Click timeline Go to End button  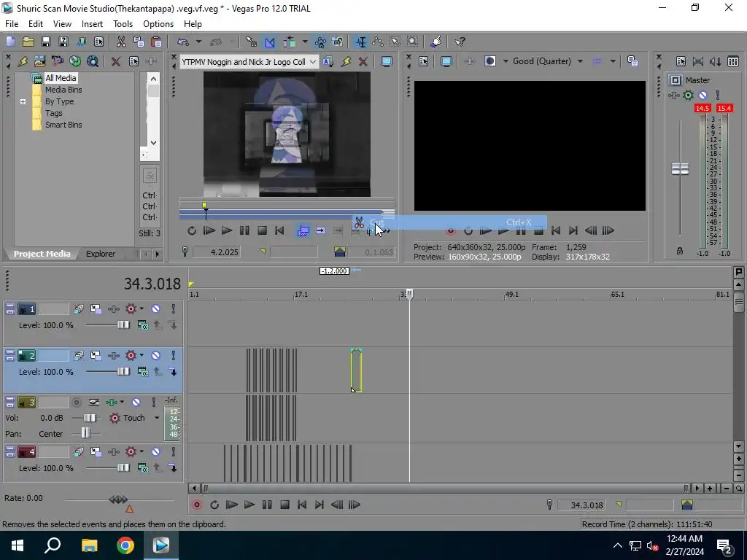[320, 505]
